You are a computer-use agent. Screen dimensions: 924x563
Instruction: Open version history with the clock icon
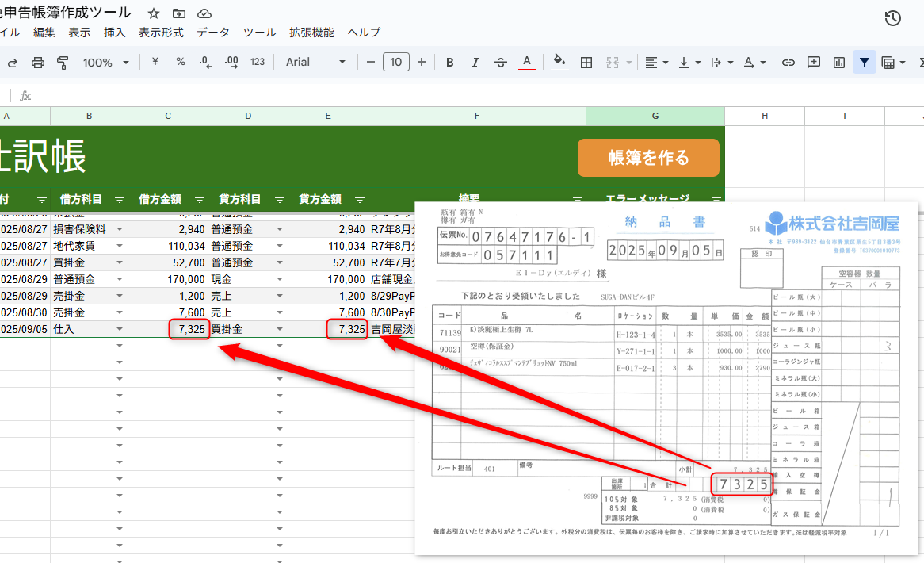click(x=892, y=17)
